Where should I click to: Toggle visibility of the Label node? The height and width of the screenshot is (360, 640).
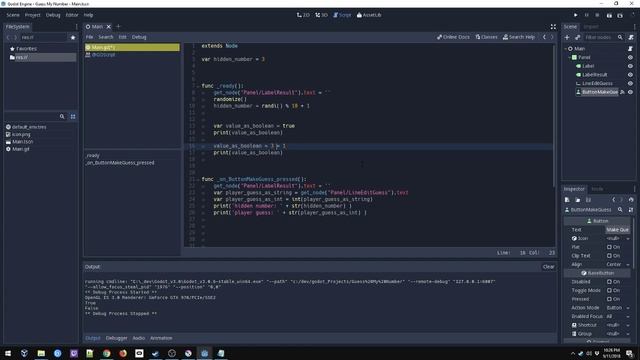[x=630, y=66]
